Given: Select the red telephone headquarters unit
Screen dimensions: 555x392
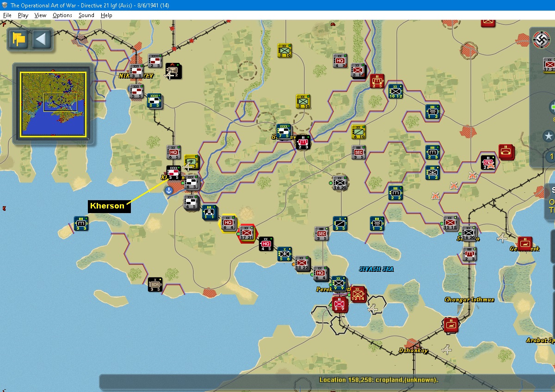Looking at the screenshot, I should tap(506, 152).
